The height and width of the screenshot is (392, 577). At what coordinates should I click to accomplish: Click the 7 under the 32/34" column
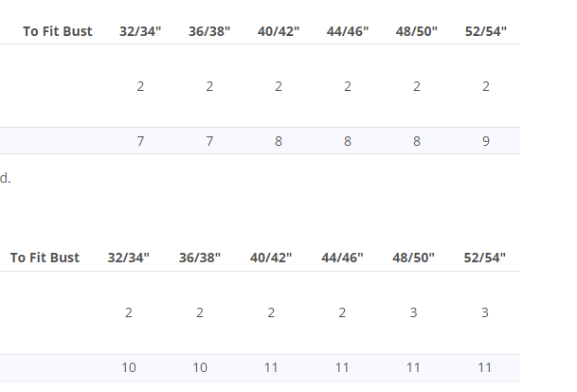click(140, 141)
